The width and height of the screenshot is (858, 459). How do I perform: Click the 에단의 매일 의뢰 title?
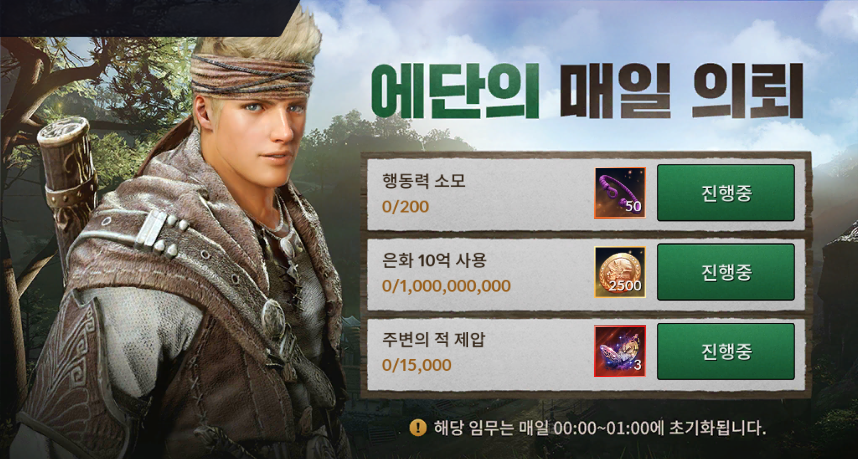point(587,91)
